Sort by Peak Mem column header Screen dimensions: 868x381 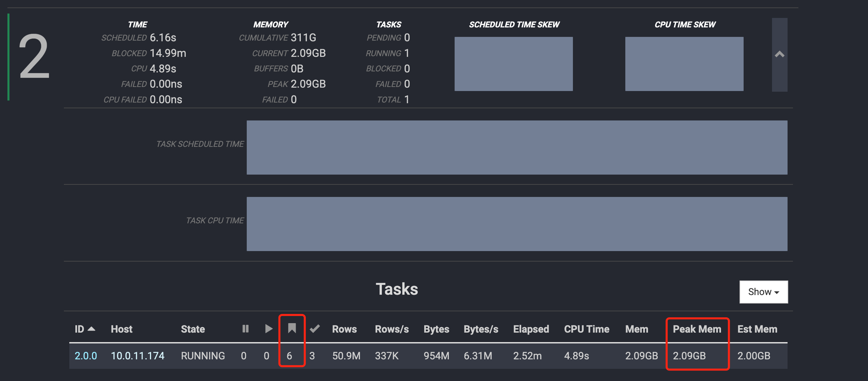coord(697,329)
